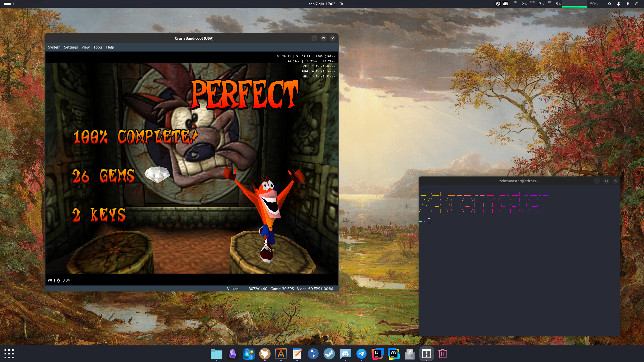Open the application grid launcher button
644x362 pixels.
[x=9, y=354]
